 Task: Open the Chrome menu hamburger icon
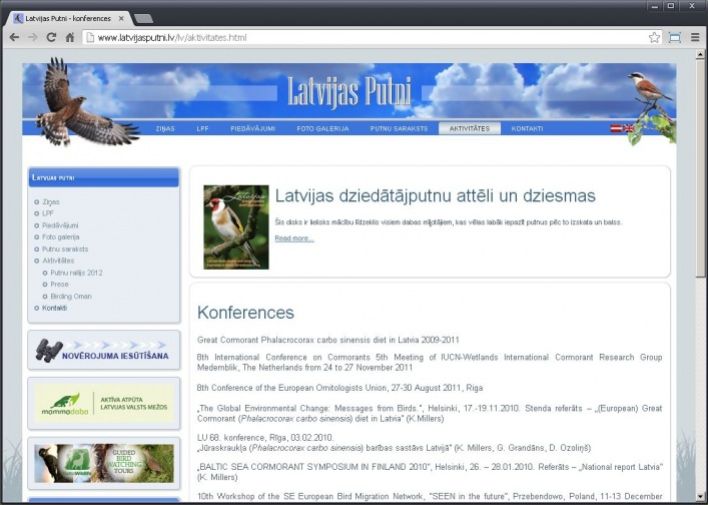[x=695, y=37]
